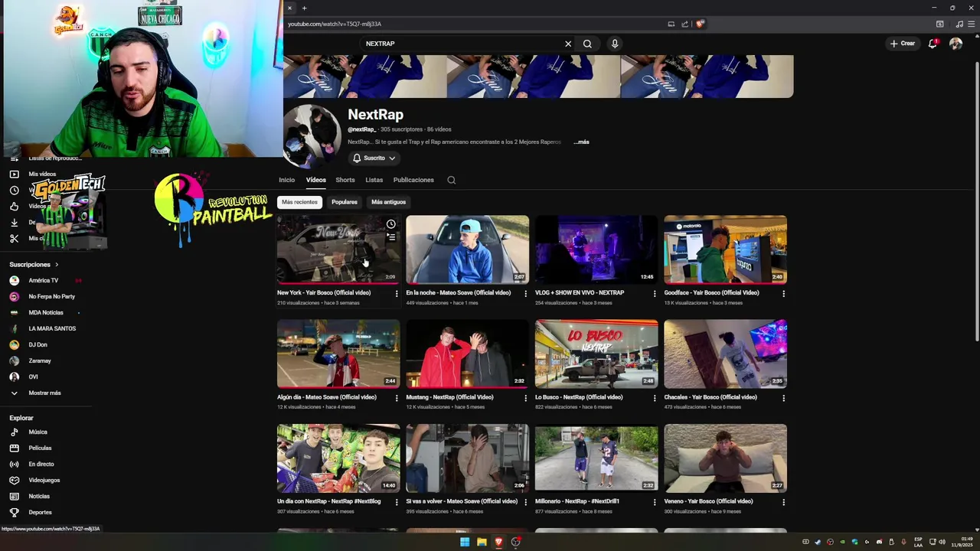This screenshot has width=980, height=551.
Task: Click the Crear button
Action: 903,44
